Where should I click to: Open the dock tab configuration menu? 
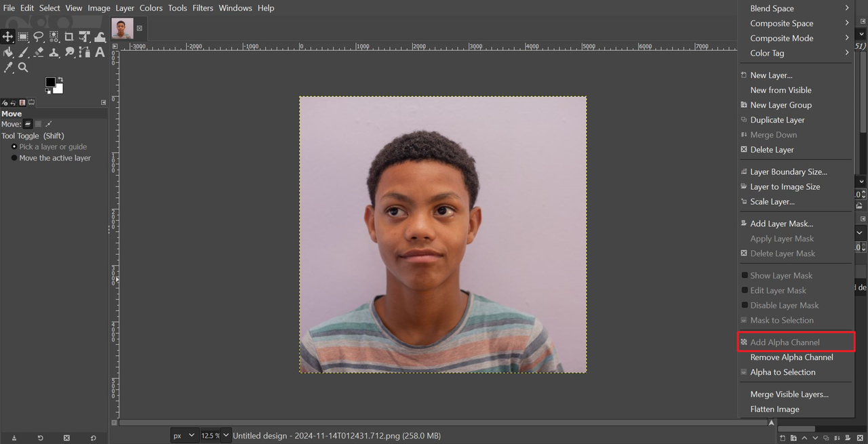pos(104,102)
